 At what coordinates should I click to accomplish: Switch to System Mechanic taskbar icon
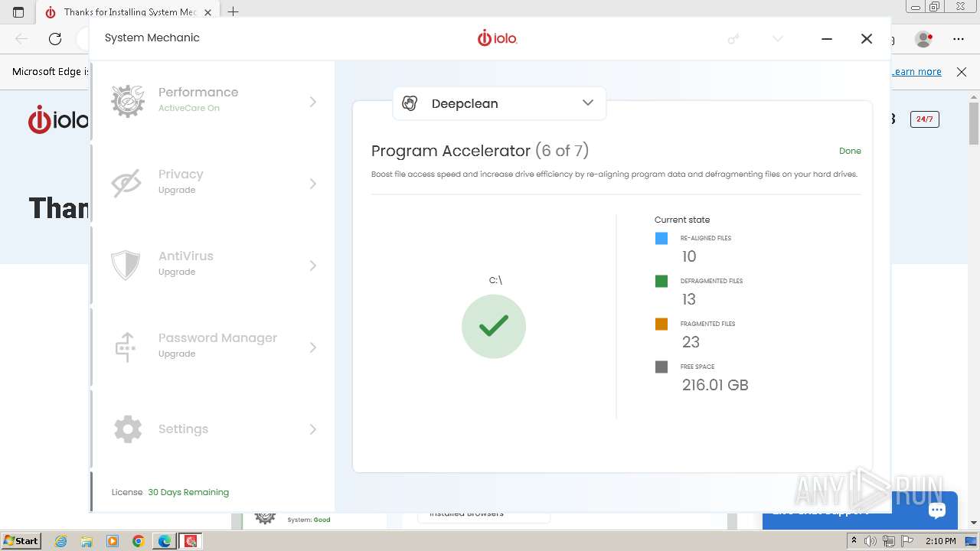click(191, 541)
